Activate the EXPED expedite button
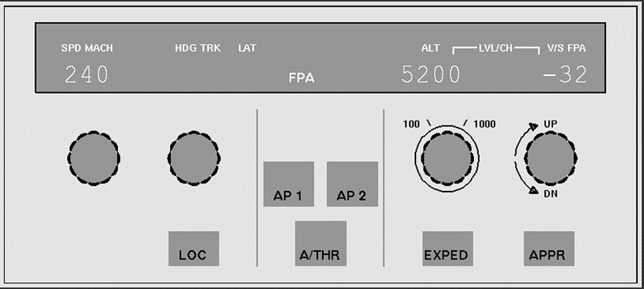 tap(448, 248)
